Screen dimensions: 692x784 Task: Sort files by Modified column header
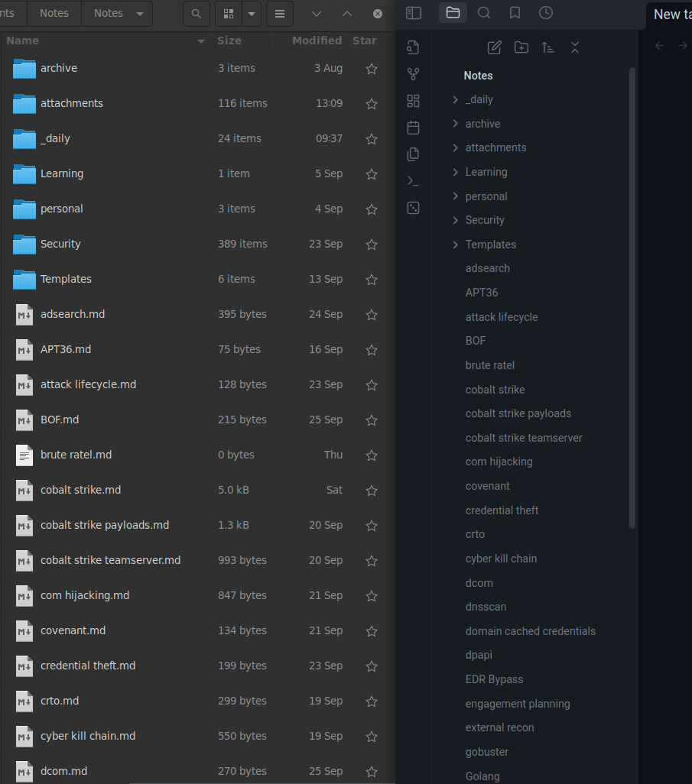point(317,40)
